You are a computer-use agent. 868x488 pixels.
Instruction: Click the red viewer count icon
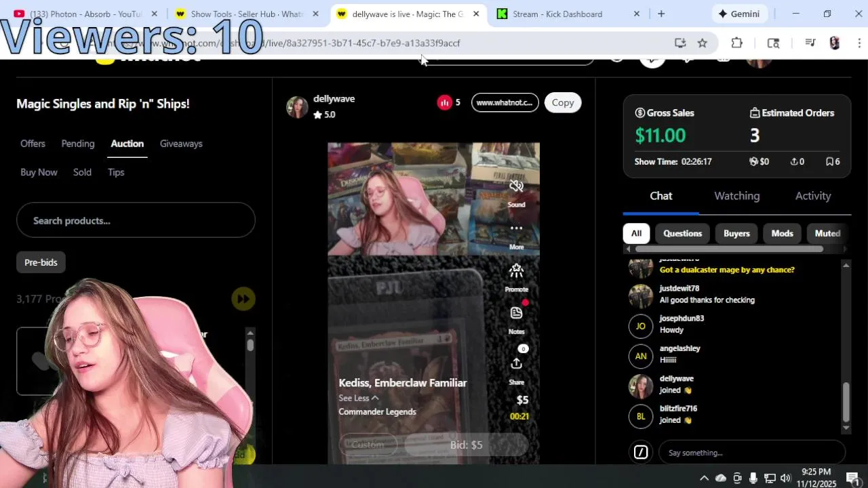(x=445, y=102)
